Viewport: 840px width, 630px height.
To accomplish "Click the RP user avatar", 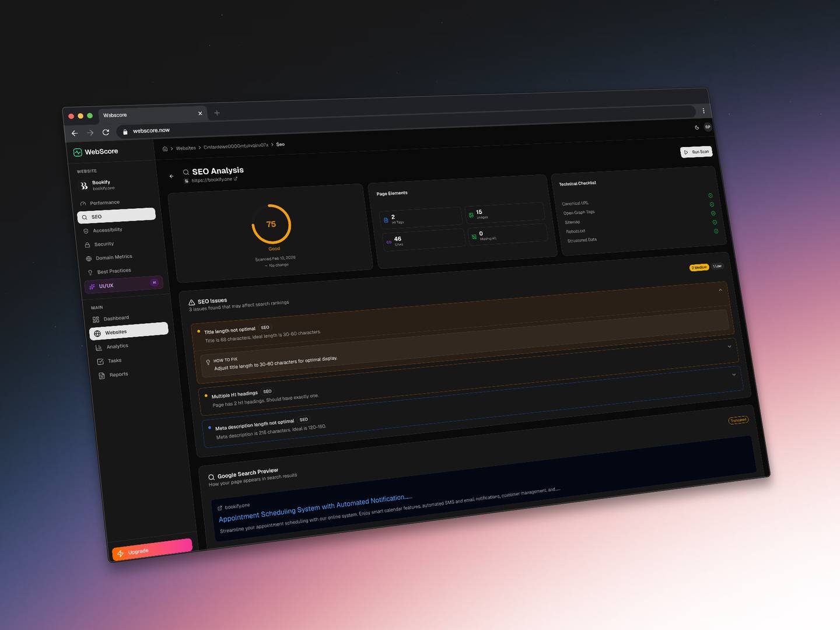I will point(708,127).
